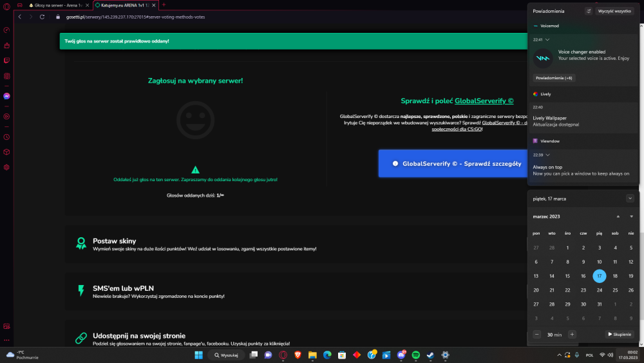Viewport: 644px width, 363px height.
Task: Open Spotify from taskbar
Action: click(x=415, y=355)
